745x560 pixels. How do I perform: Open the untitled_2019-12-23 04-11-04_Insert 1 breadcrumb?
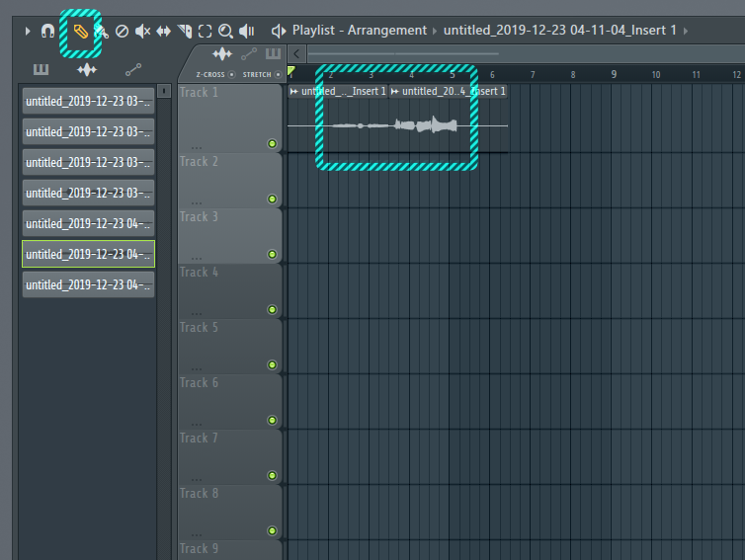559,31
